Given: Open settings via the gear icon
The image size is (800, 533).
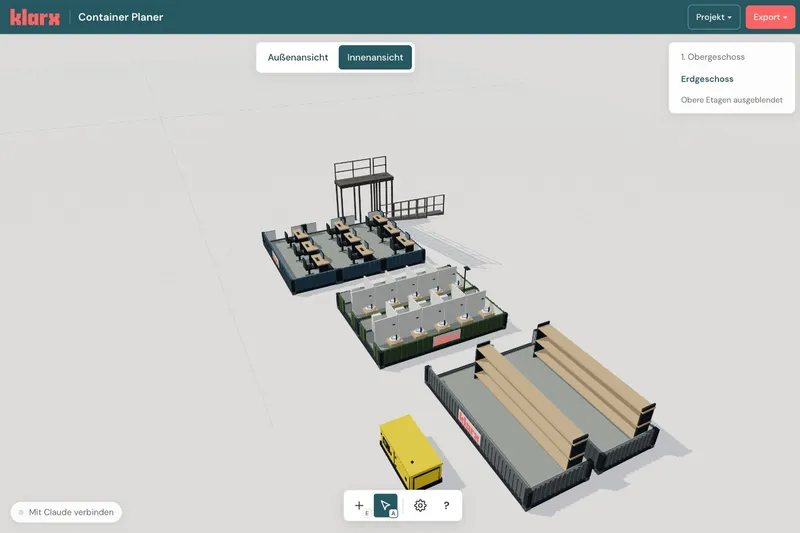Looking at the screenshot, I should coord(420,505).
